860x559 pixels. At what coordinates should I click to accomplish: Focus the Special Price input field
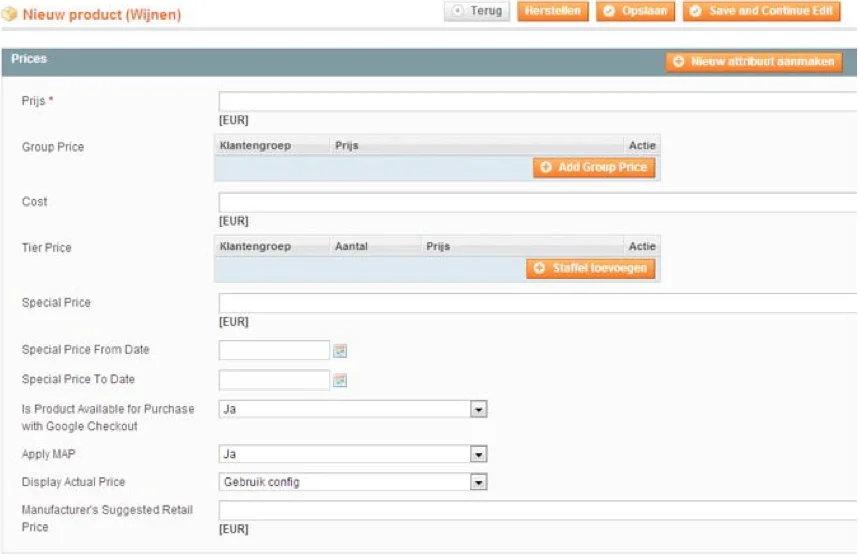point(538,303)
